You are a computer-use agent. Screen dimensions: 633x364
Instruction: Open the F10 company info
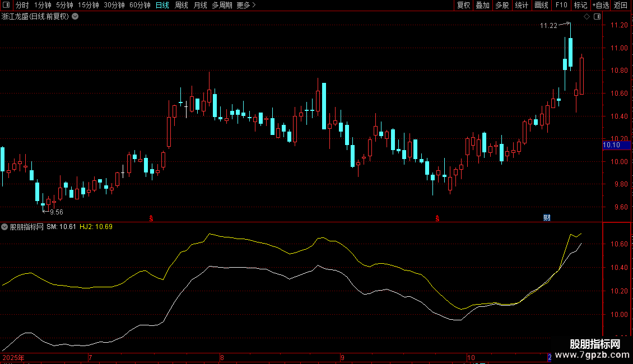click(561, 5)
